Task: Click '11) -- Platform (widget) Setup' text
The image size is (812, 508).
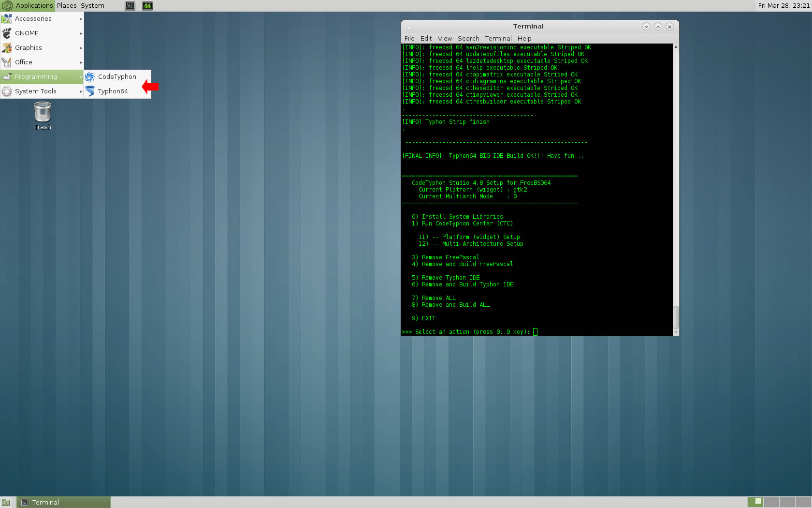Action: (x=469, y=237)
